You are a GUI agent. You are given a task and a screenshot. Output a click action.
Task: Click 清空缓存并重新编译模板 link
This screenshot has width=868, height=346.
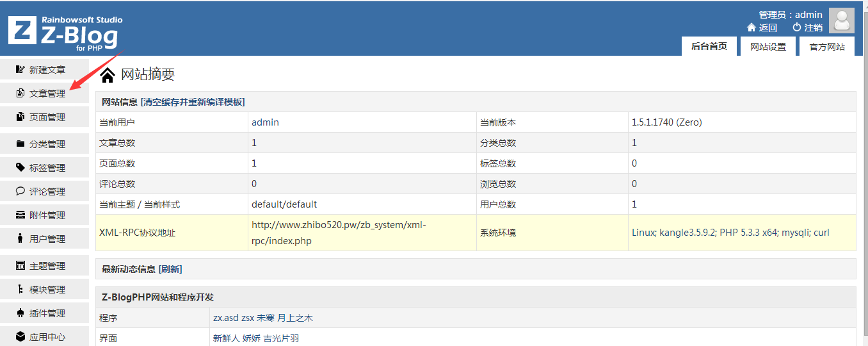tap(193, 102)
